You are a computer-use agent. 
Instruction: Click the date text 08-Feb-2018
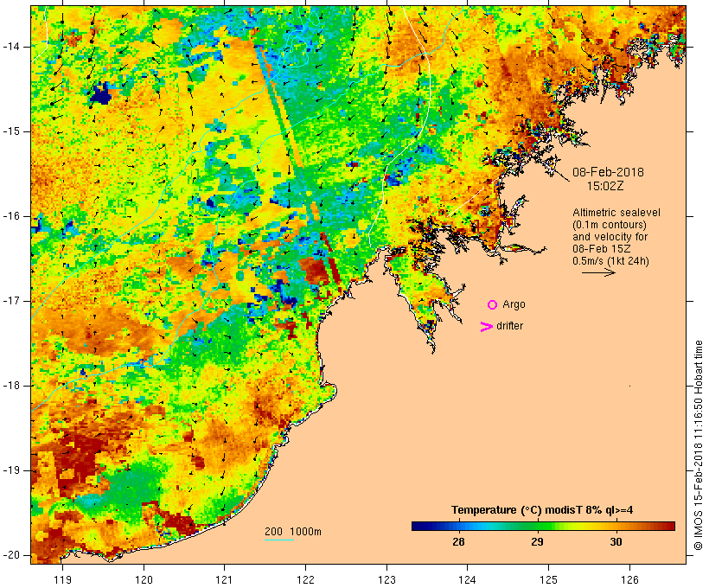pos(608,172)
